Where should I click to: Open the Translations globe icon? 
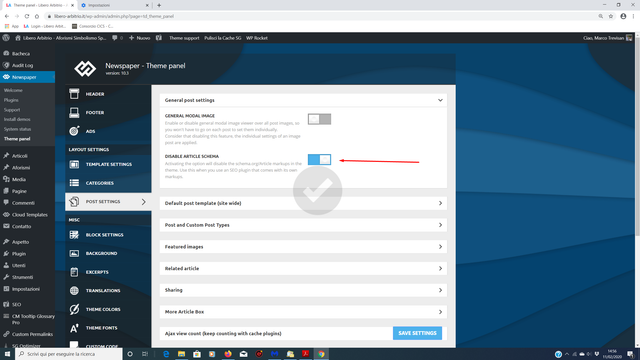pyautogui.click(x=74, y=290)
